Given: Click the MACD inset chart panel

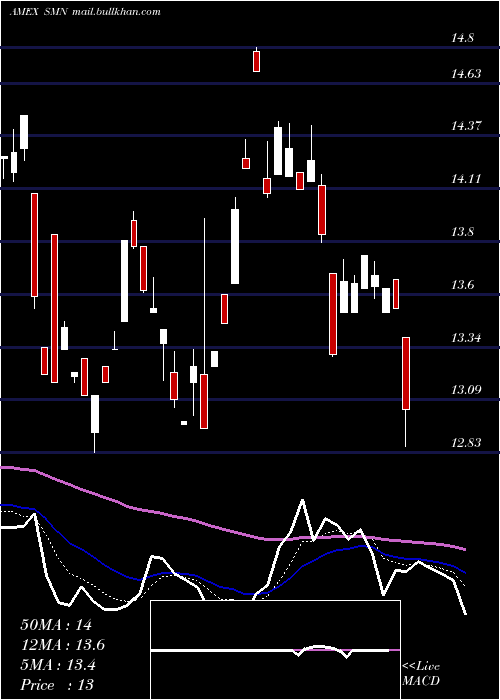Looking at the screenshot, I should click(x=275, y=650).
